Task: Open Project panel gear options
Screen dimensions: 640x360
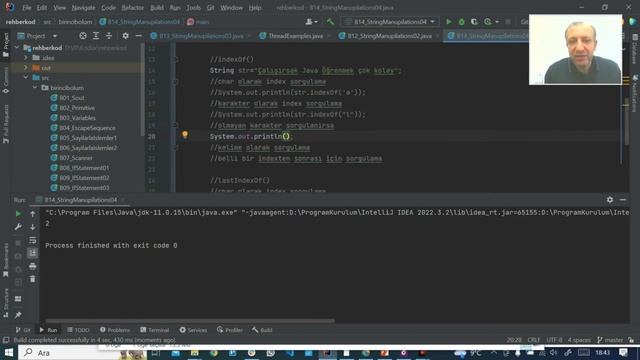Action: coord(125,36)
